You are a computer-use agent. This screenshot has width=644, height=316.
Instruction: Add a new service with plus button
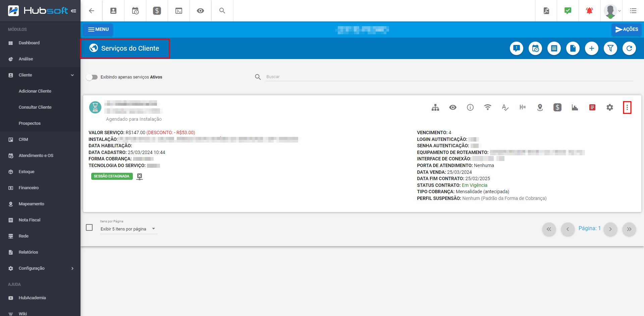tap(592, 48)
